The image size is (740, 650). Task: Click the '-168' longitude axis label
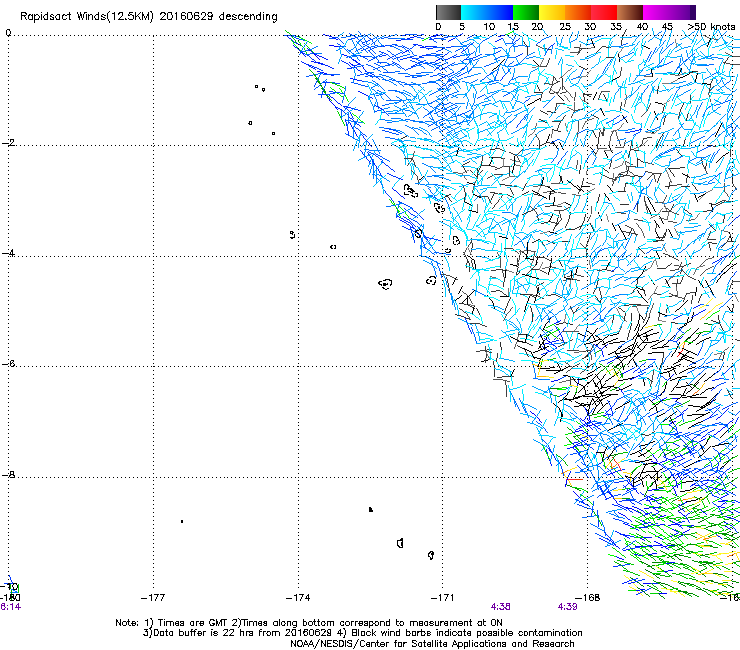pos(588,598)
